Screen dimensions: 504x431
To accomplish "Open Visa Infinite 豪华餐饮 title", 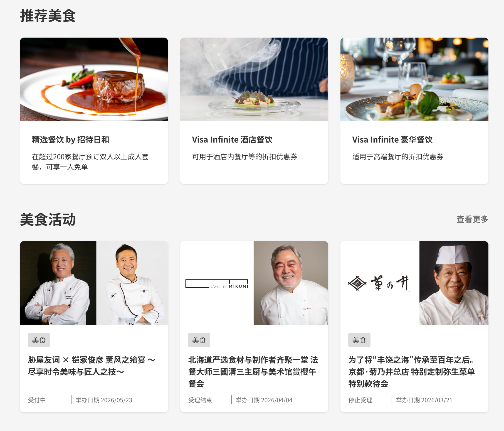I will click(x=392, y=139).
